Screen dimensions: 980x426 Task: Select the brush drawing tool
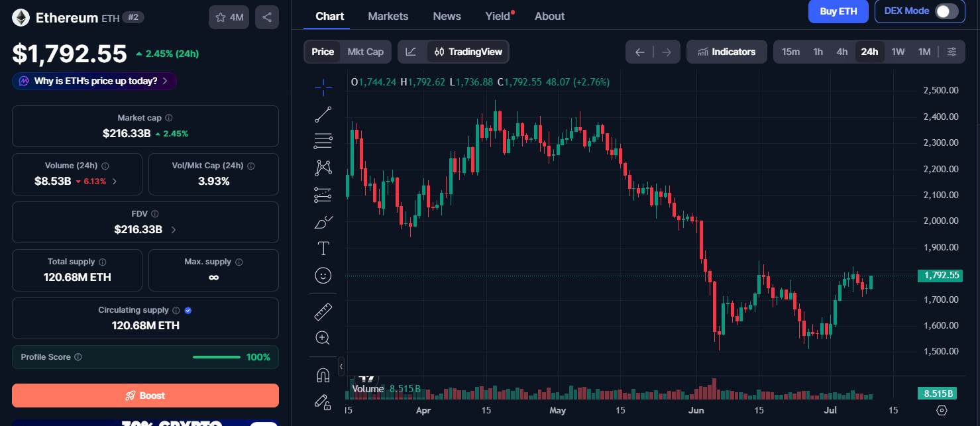[323, 222]
